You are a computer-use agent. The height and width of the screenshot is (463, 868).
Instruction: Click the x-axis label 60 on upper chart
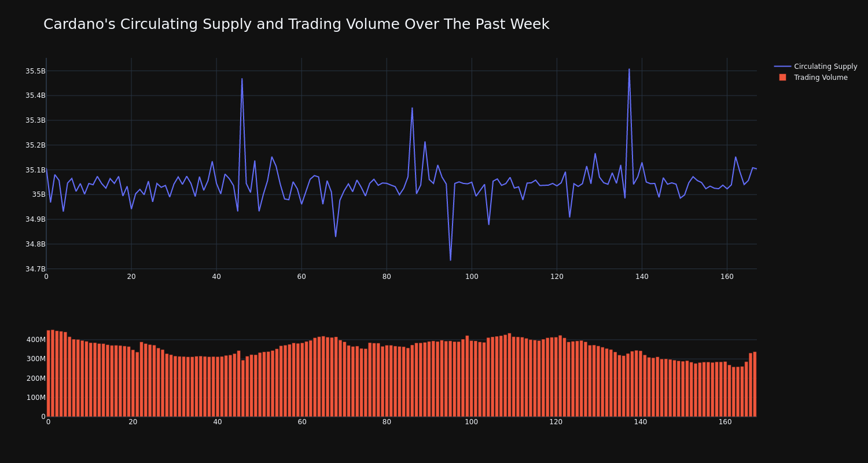coord(301,277)
